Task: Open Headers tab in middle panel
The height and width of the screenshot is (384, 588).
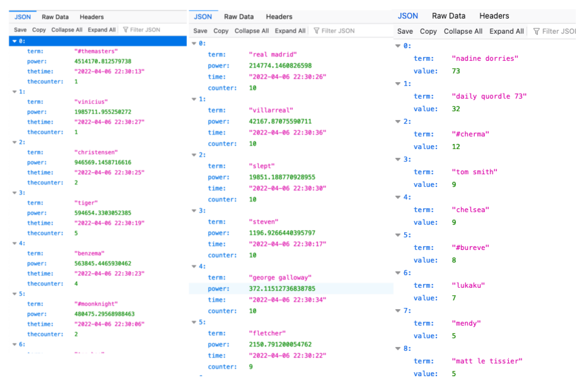Action: [279, 17]
